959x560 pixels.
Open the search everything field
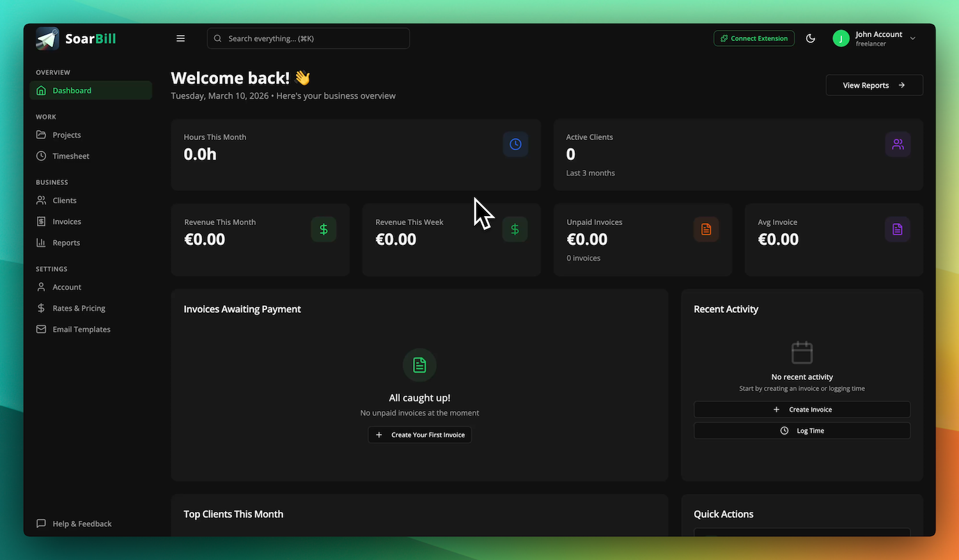pos(307,38)
